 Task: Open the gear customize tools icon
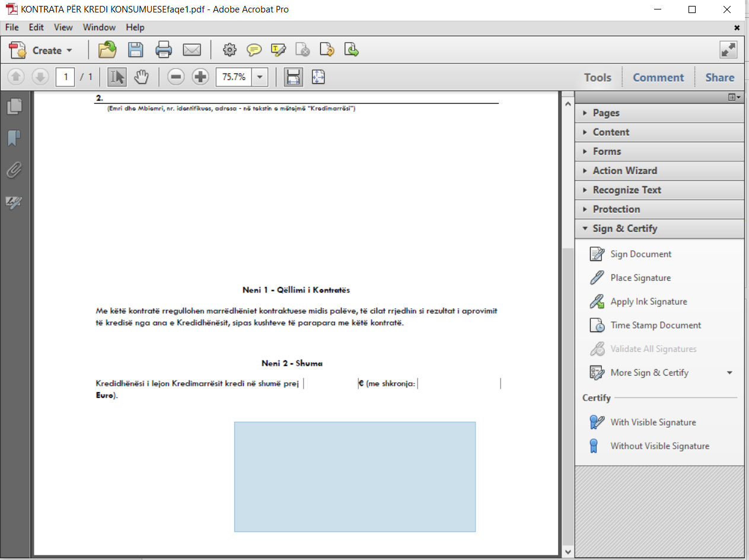(x=230, y=50)
